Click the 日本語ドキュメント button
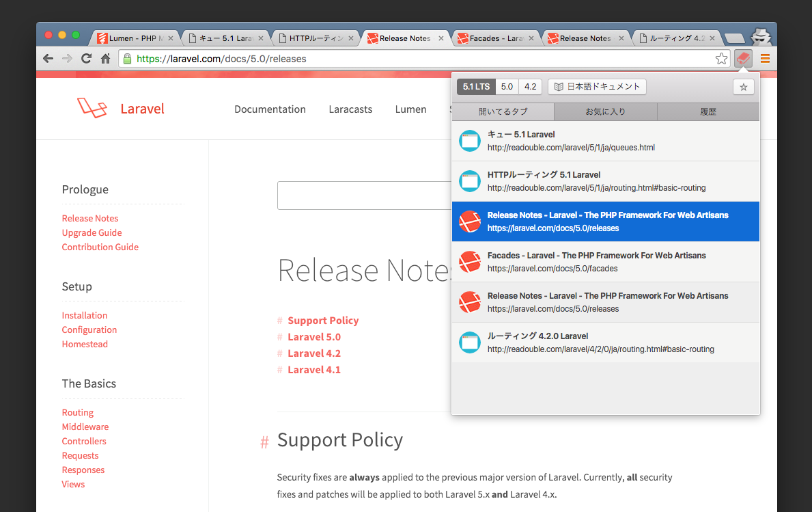This screenshot has width=812, height=512. tap(597, 87)
